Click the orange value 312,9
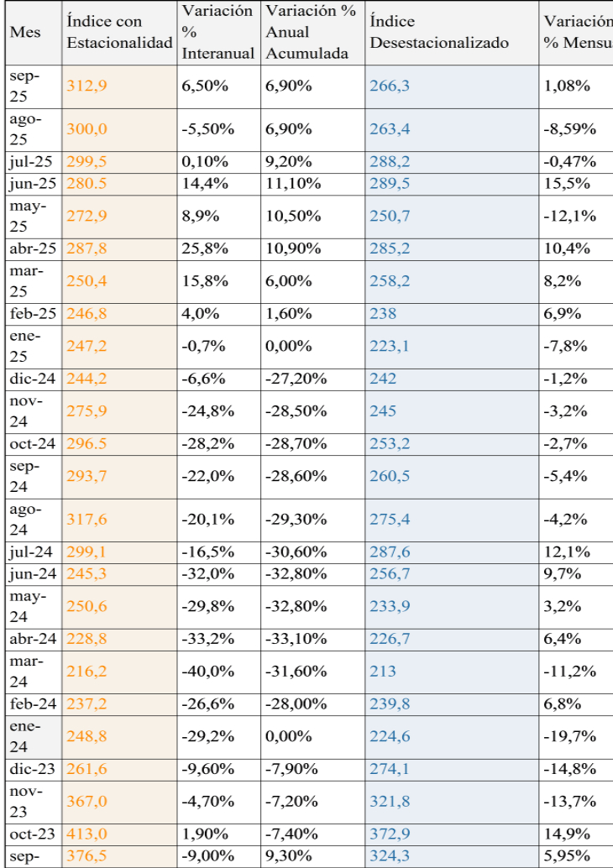The width and height of the screenshot is (613, 868). tap(86, 86)
